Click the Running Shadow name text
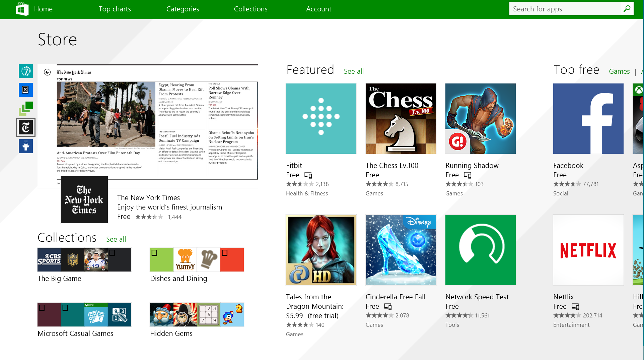This screenshot has height=360, width=644. (x=472, y=166)
